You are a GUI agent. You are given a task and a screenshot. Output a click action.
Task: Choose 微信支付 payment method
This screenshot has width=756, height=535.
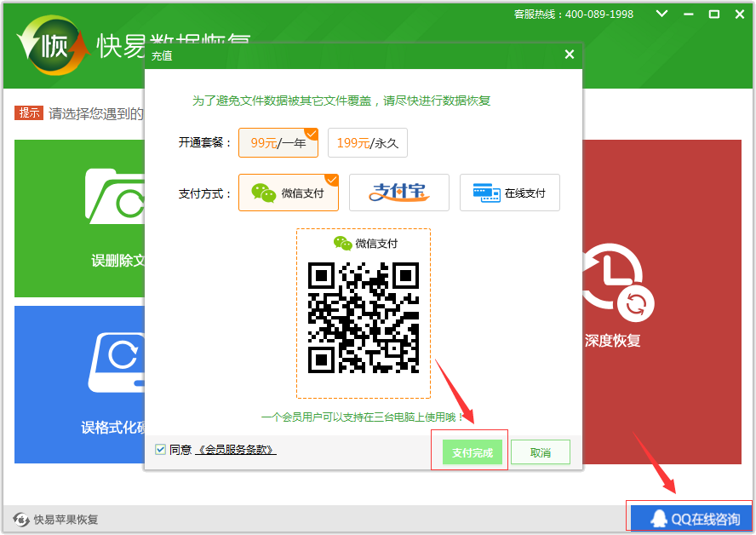289,193
